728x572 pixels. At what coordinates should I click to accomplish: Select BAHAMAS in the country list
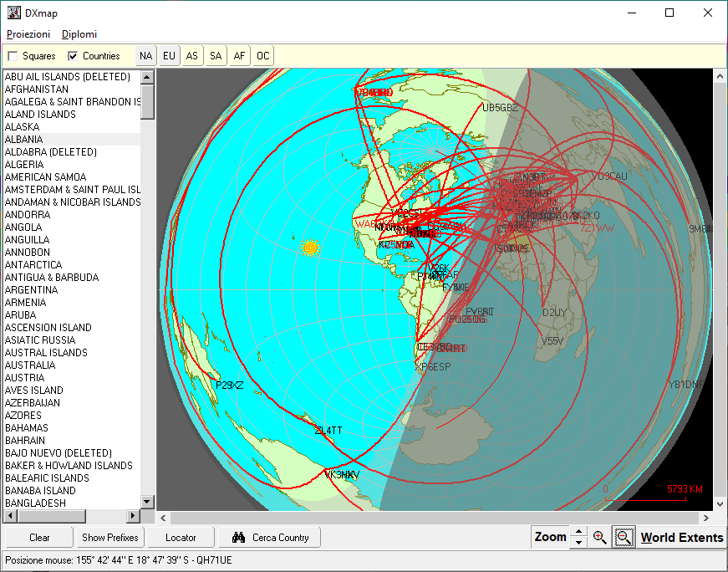coord(72,428)
